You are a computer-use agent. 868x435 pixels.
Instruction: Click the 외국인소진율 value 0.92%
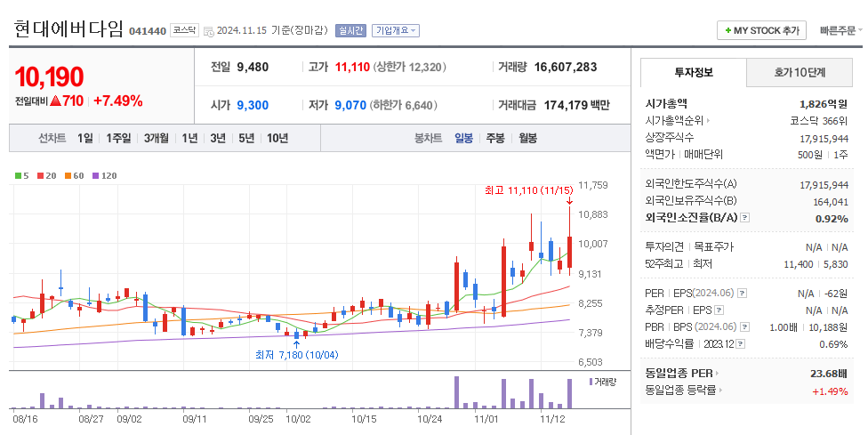tap(832, 219)
